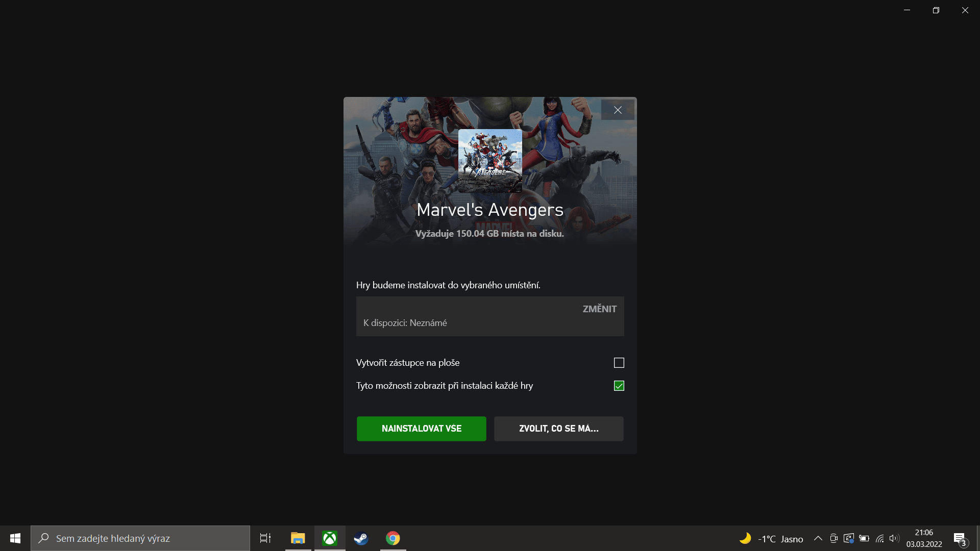The image size is (980, 551).
Task: Click the weather widget showing -1°C Jasno
Action: (771, 538)
